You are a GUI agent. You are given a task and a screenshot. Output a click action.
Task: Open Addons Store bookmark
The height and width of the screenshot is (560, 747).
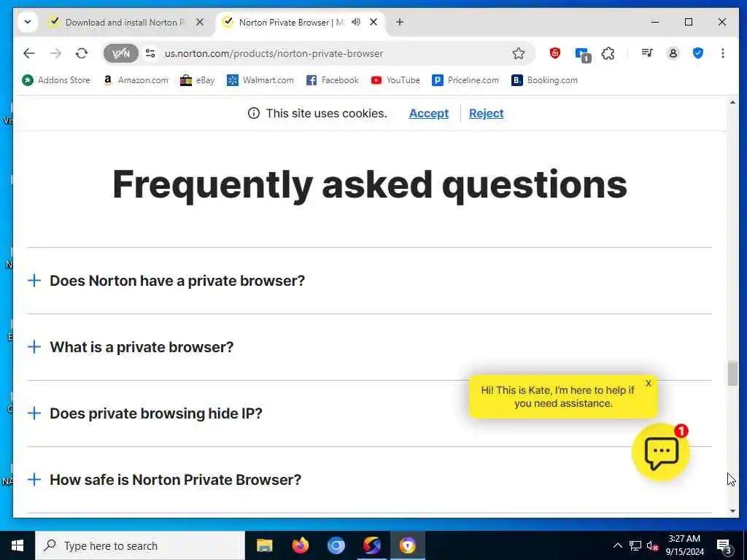(56, 80)
